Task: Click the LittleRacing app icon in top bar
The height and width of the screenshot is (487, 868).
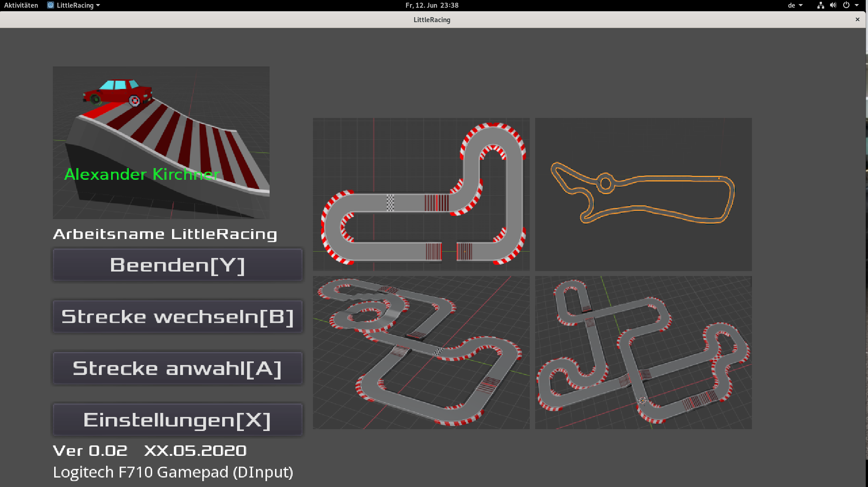Action: [x=51, y=5]
